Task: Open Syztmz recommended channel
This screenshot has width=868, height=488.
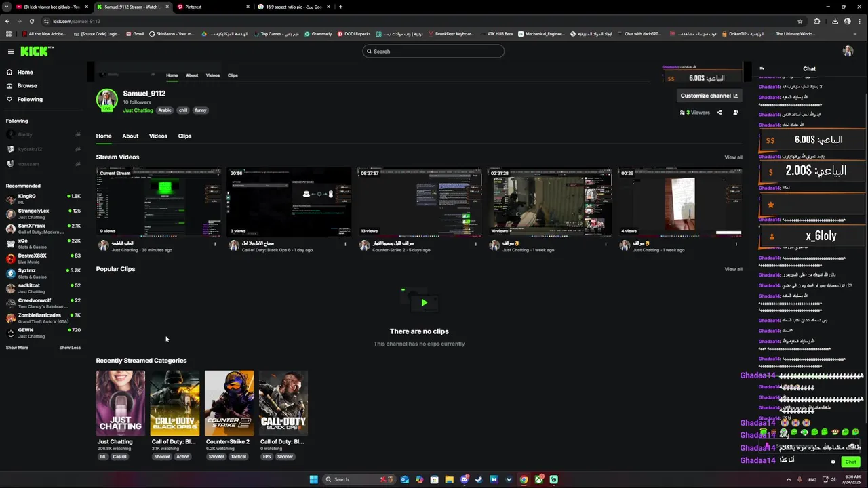Action: click(43, 273)
